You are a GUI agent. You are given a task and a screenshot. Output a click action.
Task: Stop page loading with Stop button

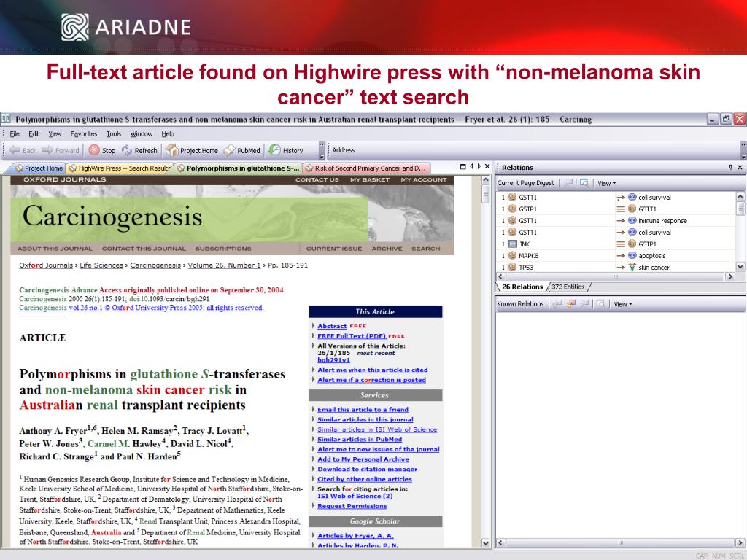[102, 150]
